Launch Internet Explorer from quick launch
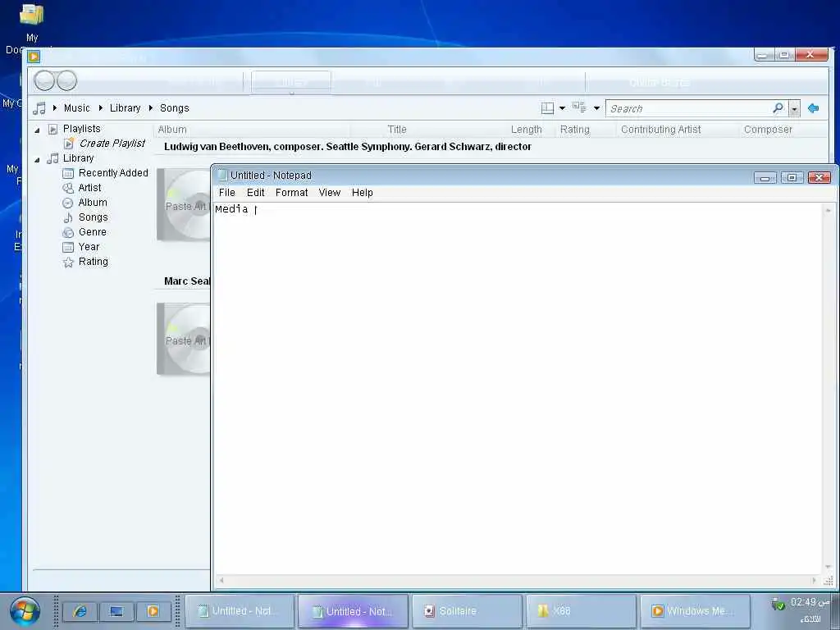The image size is (840, 630). tap(80, 611)
